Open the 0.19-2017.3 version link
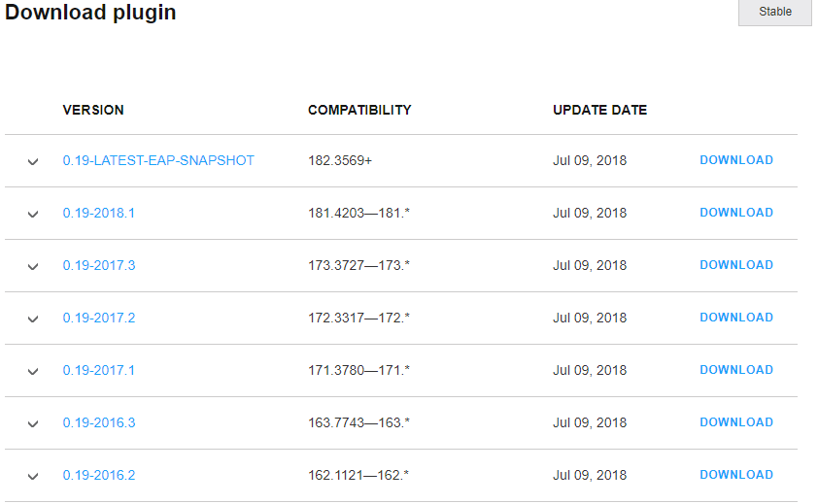 coord(99,265)
